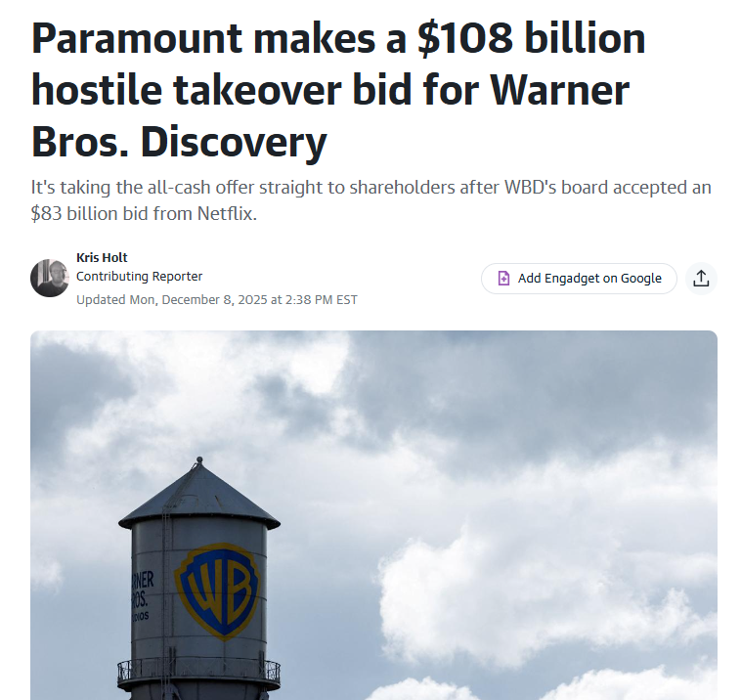Add Engadget on Google
741x700 pixels.
[579, 279]
